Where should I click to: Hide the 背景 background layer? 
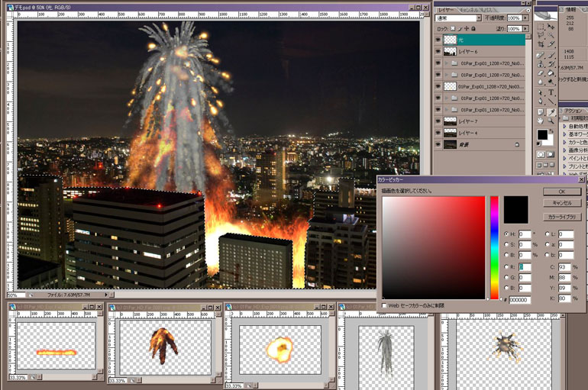(438, 144)
